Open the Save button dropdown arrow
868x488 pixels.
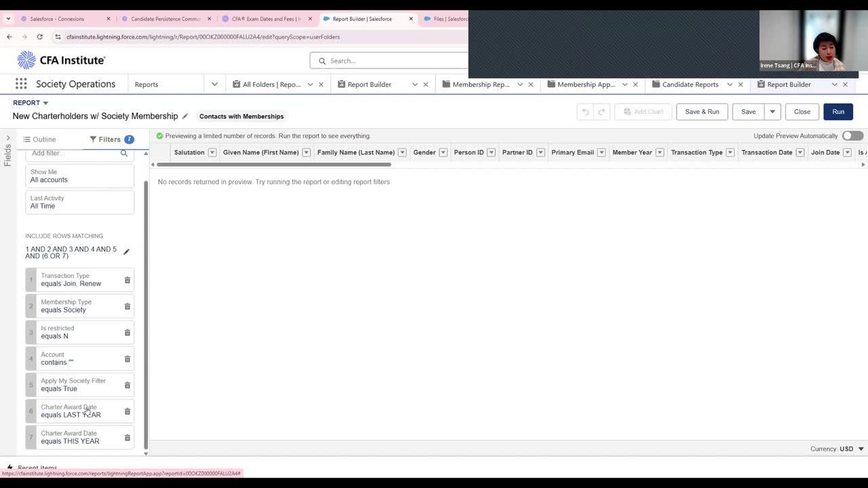tap(772, 112)
